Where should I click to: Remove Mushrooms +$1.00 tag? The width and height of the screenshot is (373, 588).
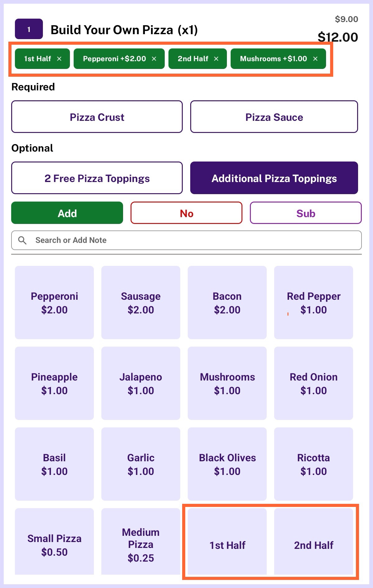[315, 59]
